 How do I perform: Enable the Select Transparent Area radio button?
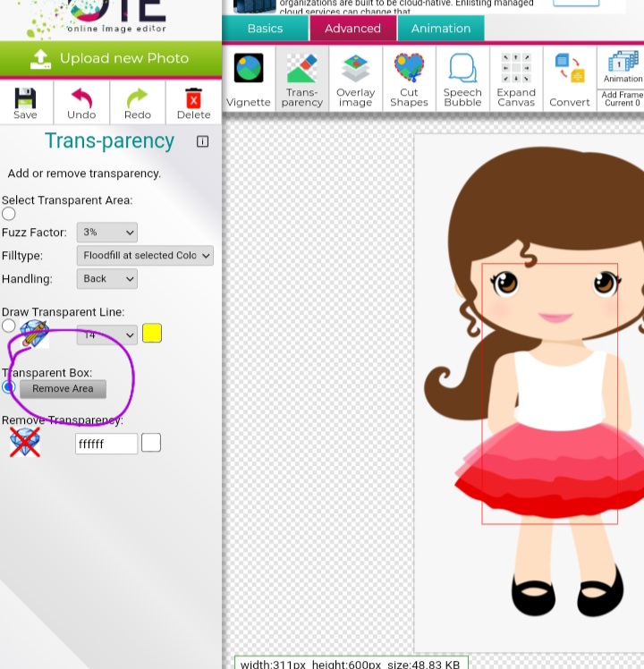[9, 214]
